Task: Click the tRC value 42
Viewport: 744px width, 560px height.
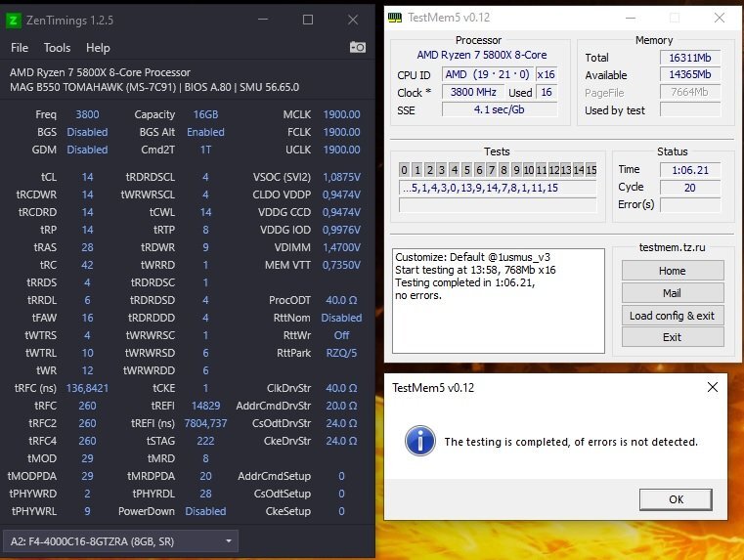Action: pos(87,265)
